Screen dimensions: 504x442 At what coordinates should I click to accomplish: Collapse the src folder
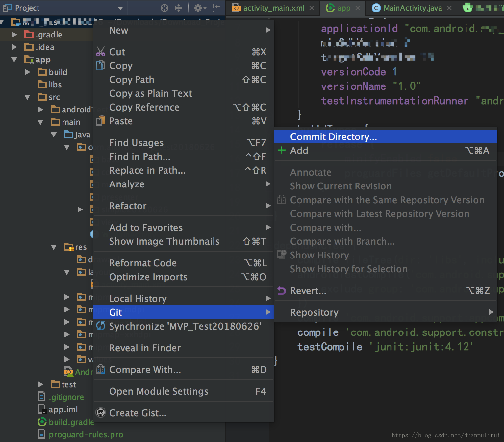click(27, 97)
